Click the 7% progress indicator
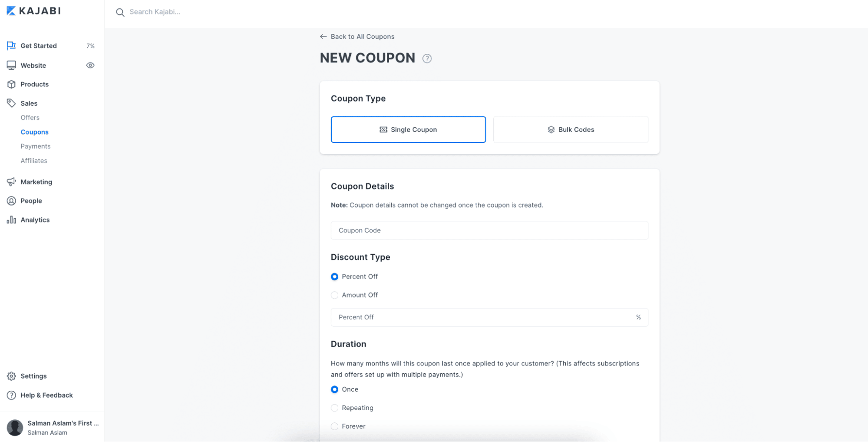This screenshot has width=868, height=442. [90, 46]
